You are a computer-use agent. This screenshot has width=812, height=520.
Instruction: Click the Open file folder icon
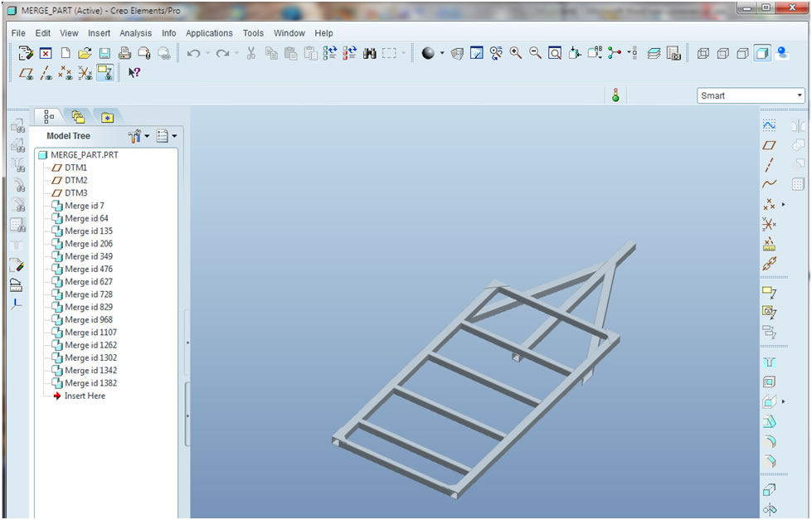tap(85, 53)
